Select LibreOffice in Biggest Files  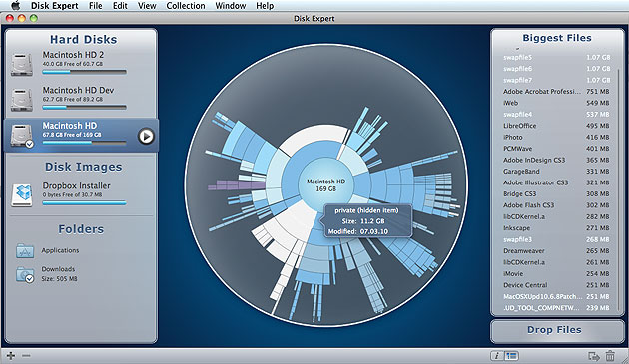(557, 126)
